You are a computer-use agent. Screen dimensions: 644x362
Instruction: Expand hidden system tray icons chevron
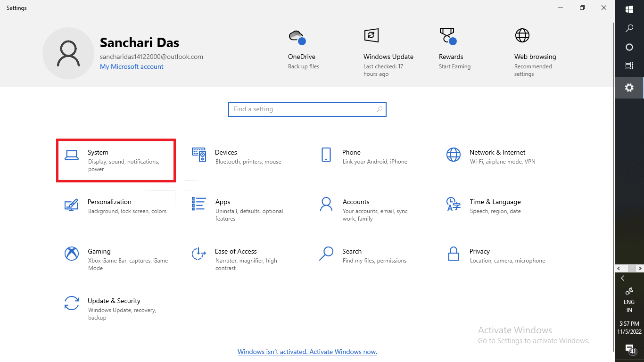coord(623,278)
